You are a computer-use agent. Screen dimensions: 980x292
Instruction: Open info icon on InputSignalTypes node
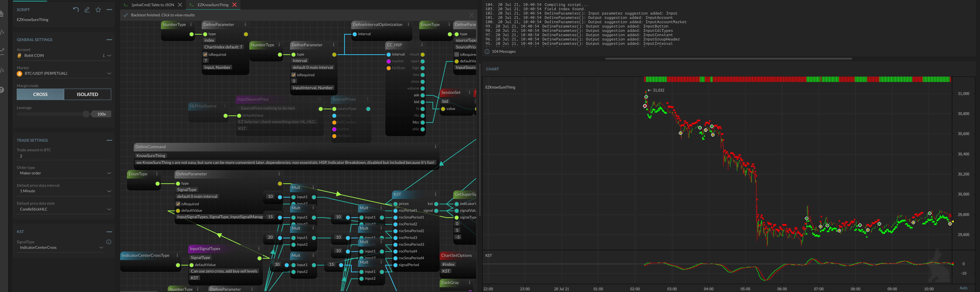click(259, 248)
